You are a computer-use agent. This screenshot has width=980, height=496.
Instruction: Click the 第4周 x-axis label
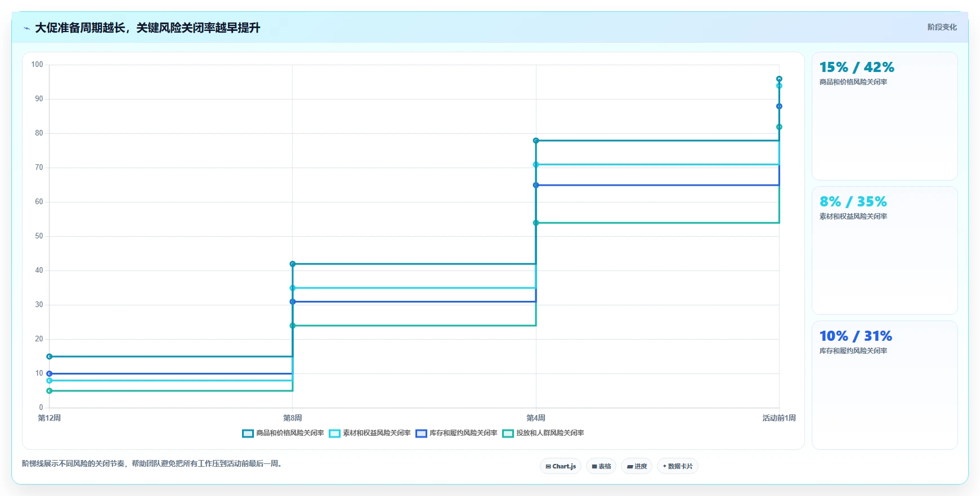[536, 418]
